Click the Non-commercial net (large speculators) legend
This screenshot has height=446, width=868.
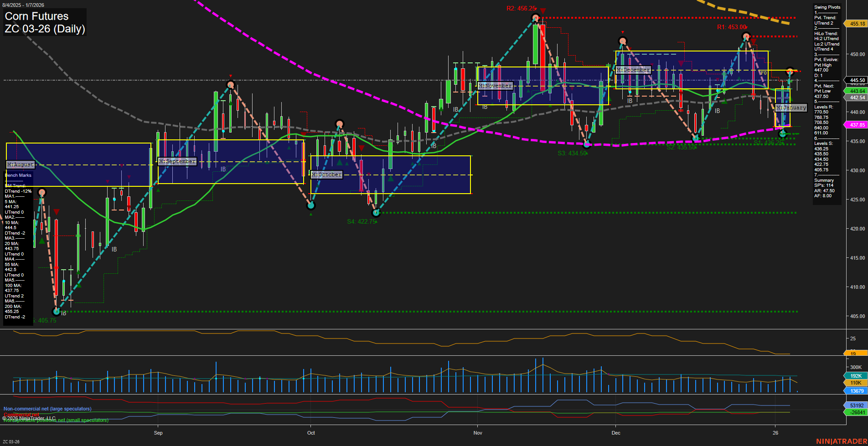(47, 409)
